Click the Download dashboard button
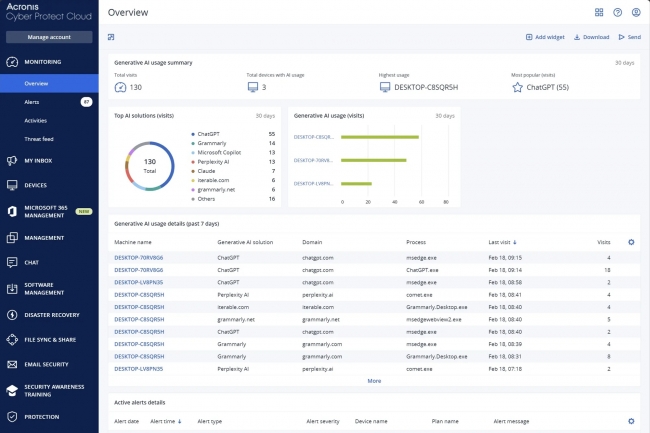 tap(590, 37)
